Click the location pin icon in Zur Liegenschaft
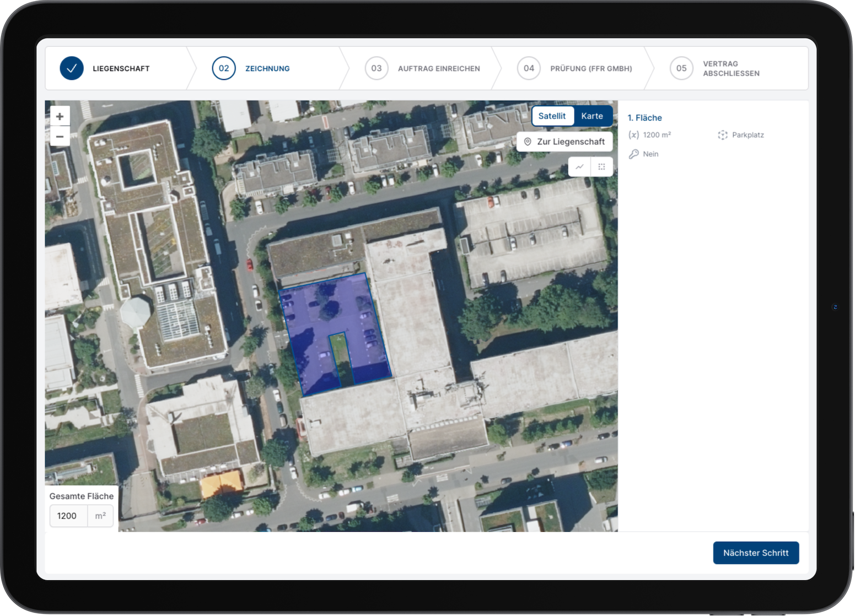The height and width of the screenshot is (616, 855). (528, 142)
